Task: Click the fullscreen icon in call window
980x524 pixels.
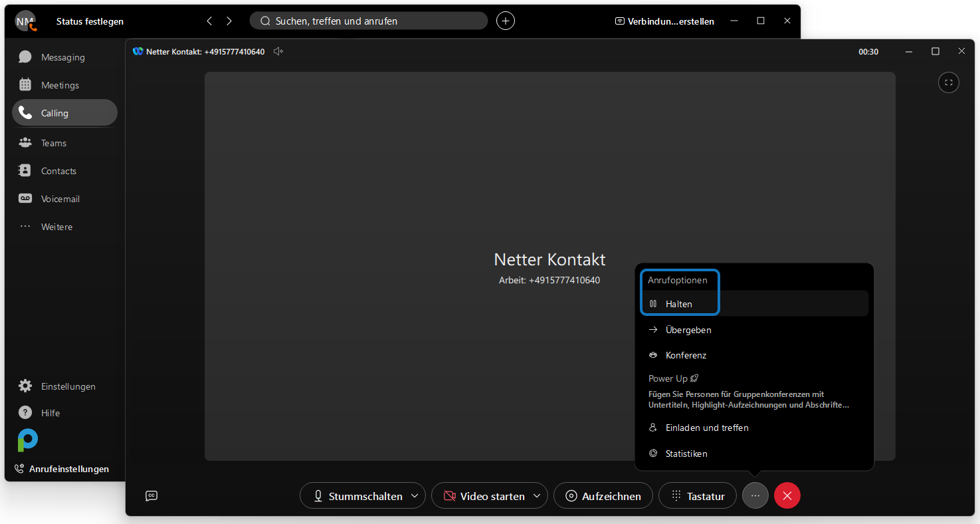Action: tap(948, 82)
